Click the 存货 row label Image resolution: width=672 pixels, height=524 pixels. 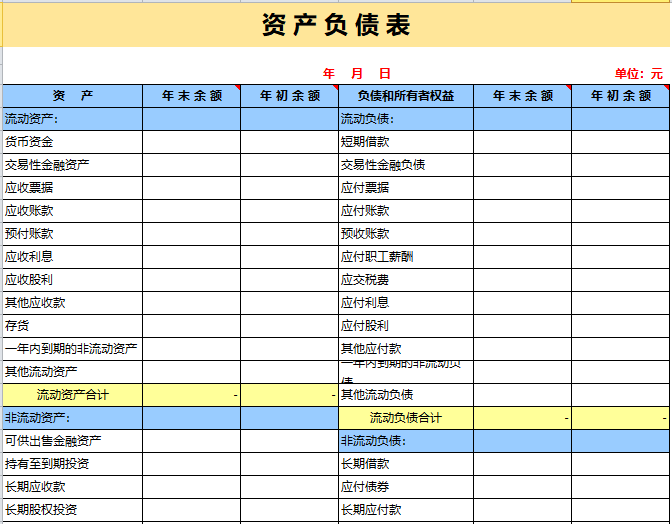coord(72,326)
